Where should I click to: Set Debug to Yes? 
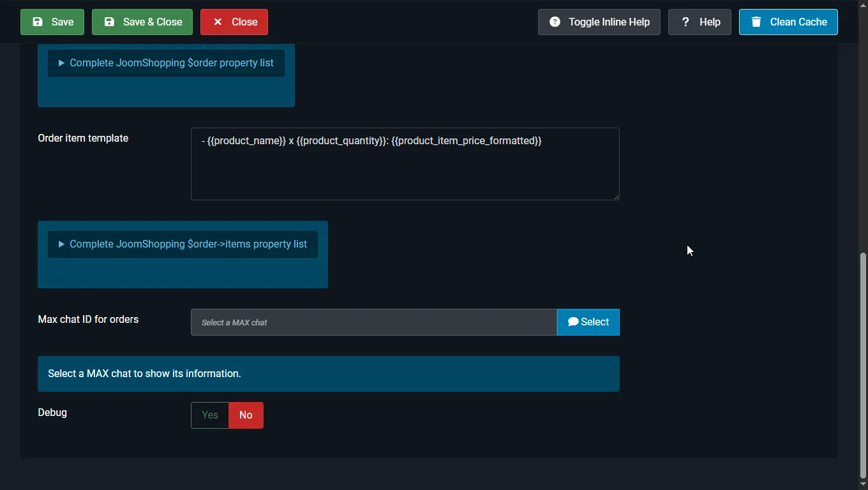[x=210, y=415]
